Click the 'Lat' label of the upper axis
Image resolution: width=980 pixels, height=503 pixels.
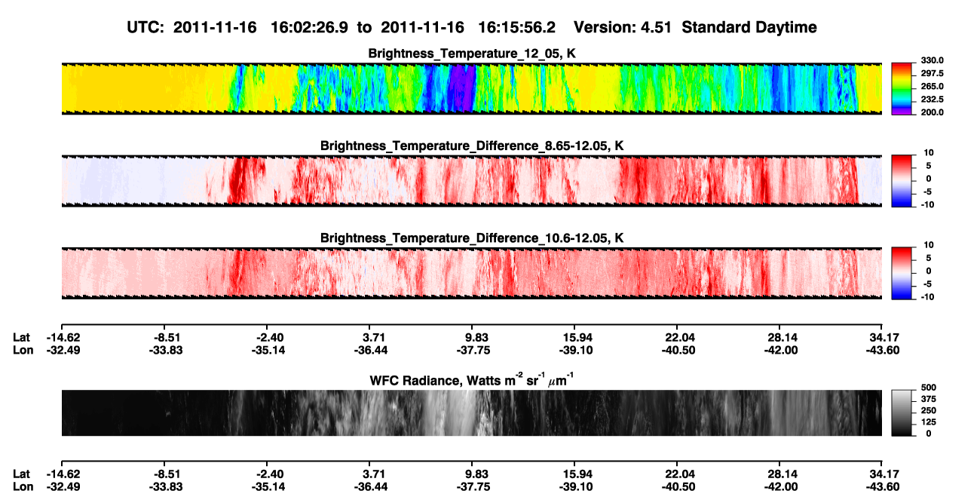click(22, 337)
